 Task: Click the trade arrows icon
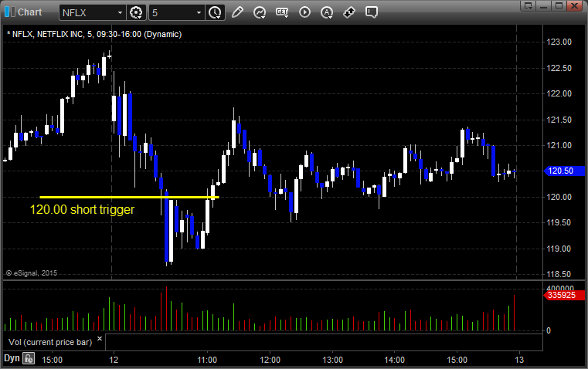coord(349,12)
